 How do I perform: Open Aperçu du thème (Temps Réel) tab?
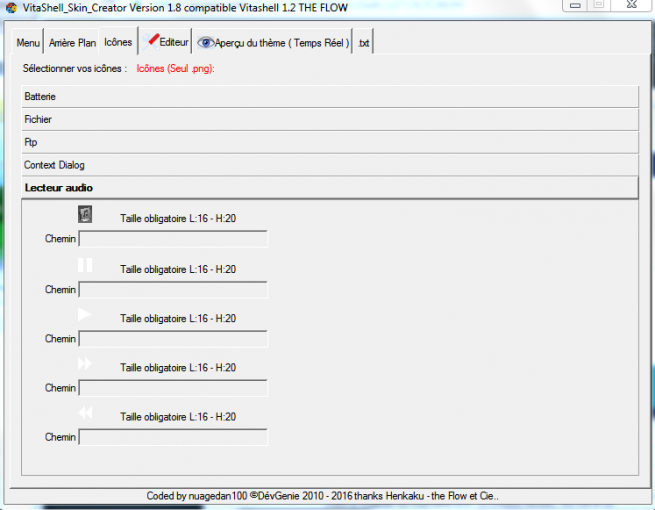273,42
